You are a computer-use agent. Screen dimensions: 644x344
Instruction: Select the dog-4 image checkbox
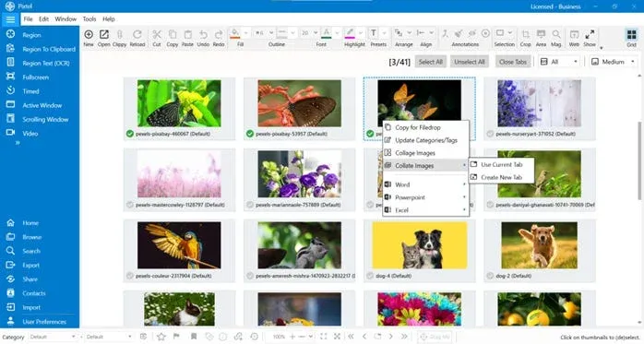pyautogui.click(x=370, y=276)
